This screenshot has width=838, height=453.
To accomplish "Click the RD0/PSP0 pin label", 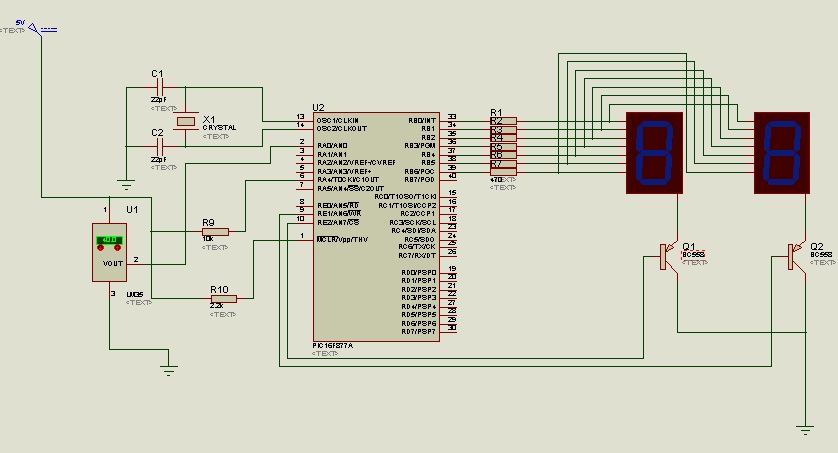I will 419,272.
